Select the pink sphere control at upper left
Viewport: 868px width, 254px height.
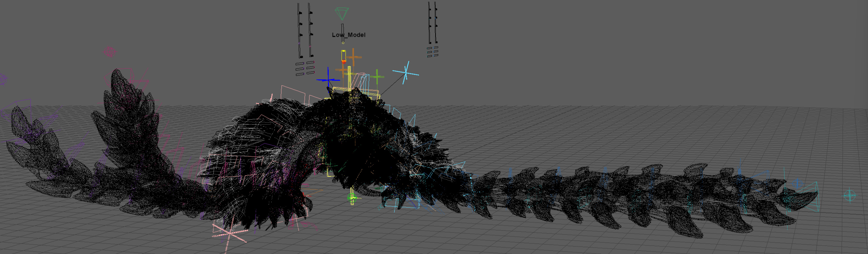(110, 52)
